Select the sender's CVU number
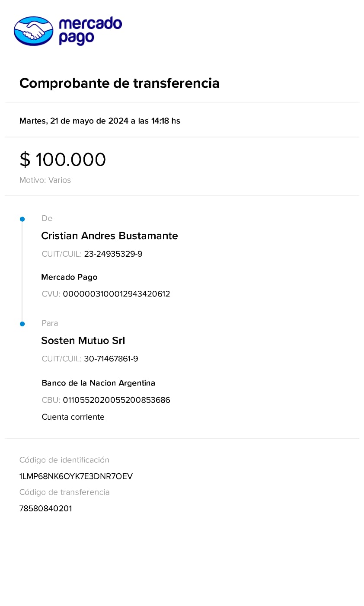The image size is (364, 606). (x=116, y=294)
